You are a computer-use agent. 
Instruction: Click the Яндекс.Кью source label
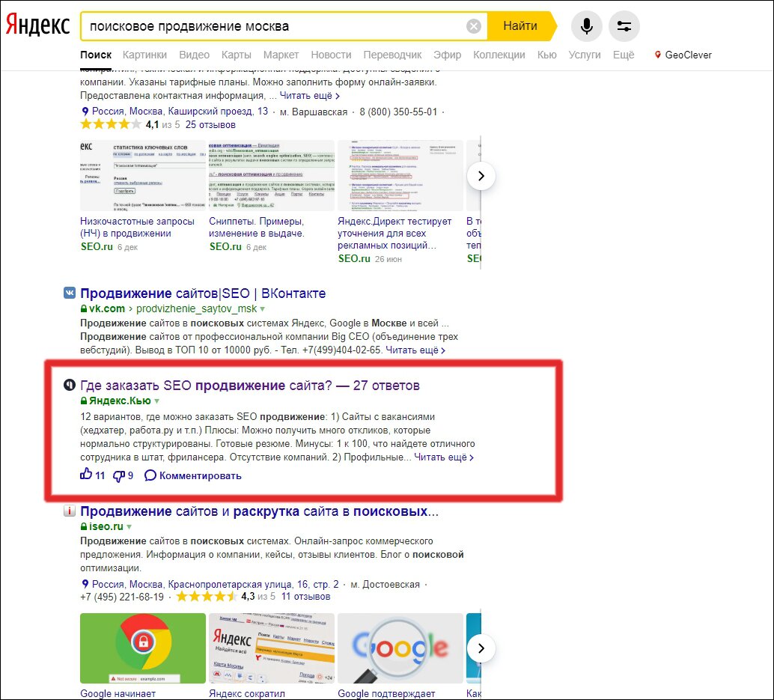(x=120, y=401)
